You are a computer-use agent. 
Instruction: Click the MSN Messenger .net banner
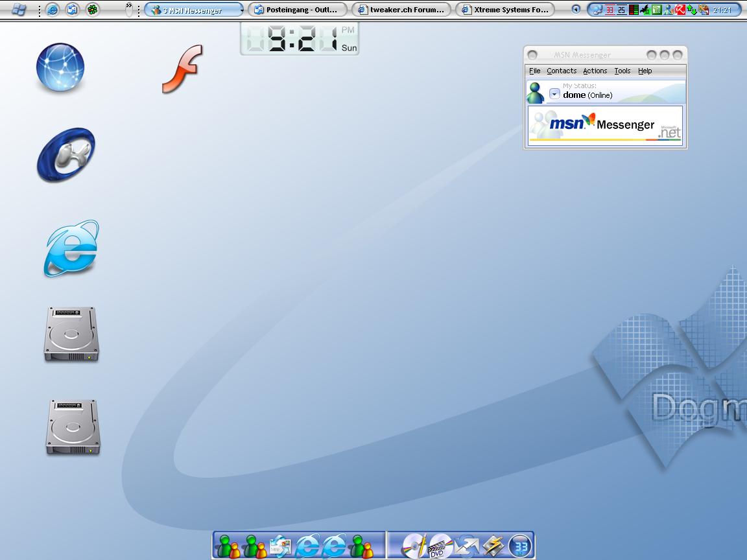(605, 125)
